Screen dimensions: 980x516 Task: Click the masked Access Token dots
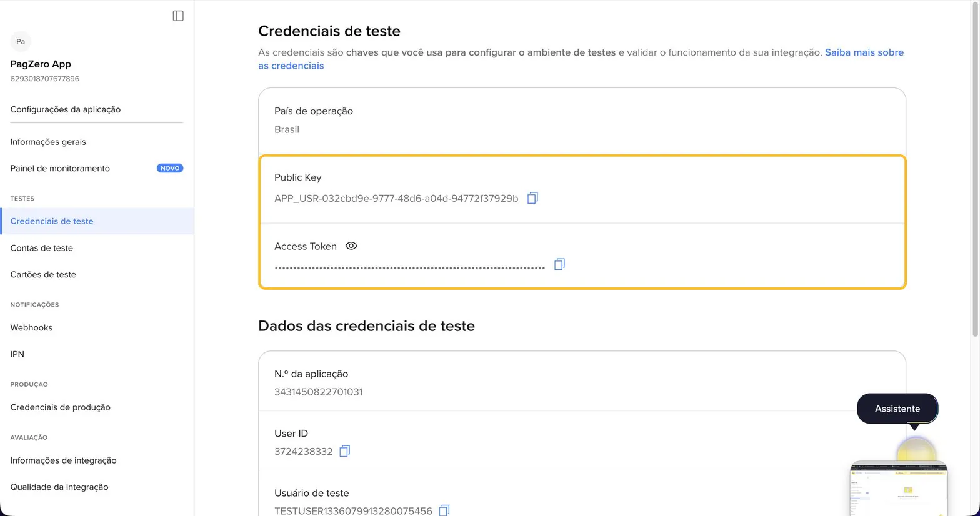pos(410,268)
